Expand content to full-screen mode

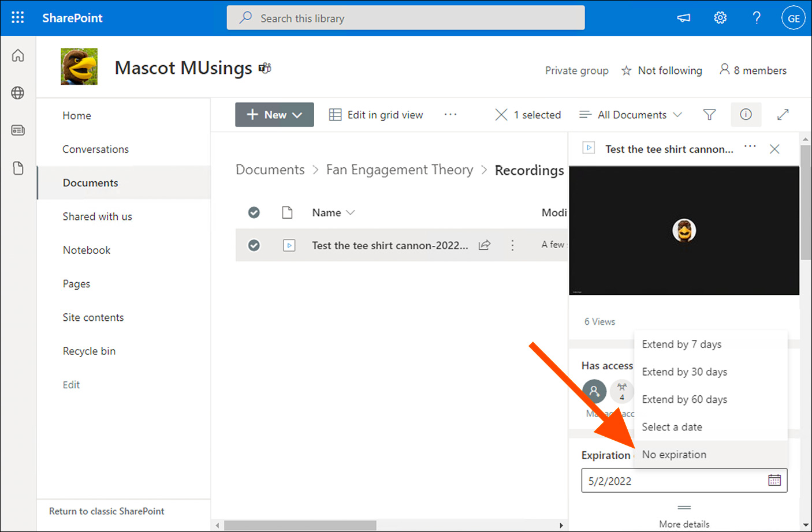tap(783, 115)
